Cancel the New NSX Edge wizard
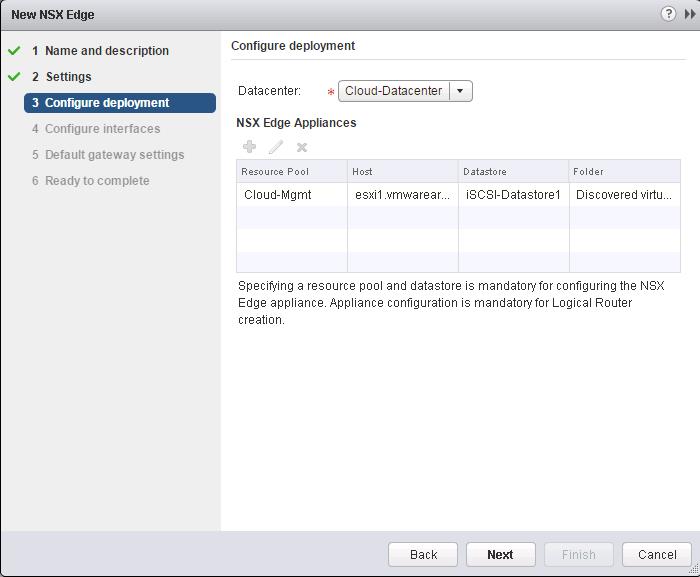Viewport: 700px width, 577px height. (x=657, y=554)
